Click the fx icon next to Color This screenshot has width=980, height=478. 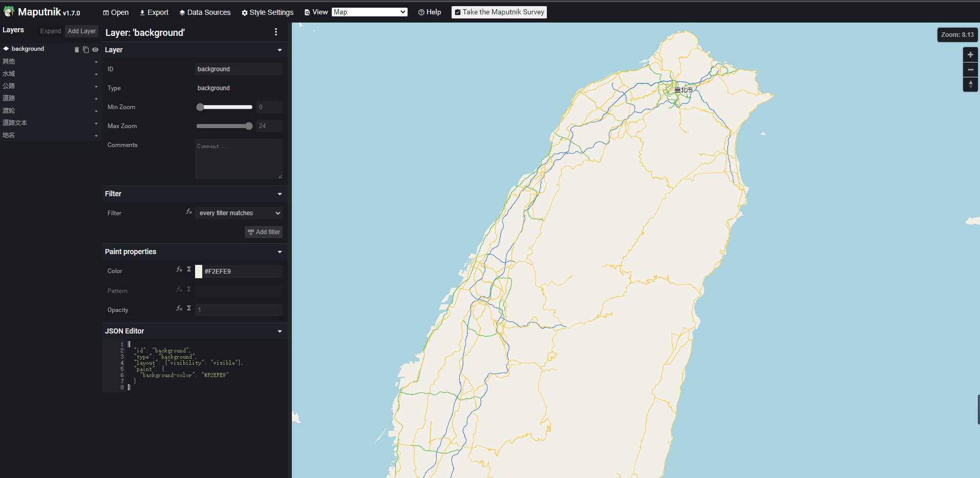point(179,269)
